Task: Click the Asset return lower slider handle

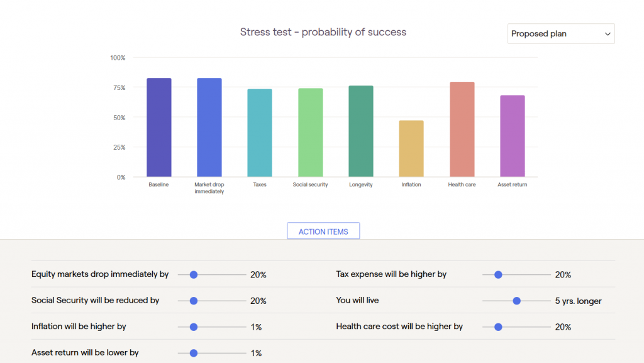Action: 194,353
